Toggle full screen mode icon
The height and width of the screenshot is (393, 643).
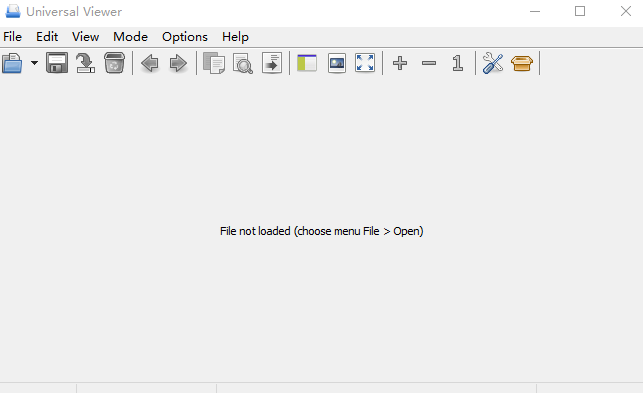point(365,63)
